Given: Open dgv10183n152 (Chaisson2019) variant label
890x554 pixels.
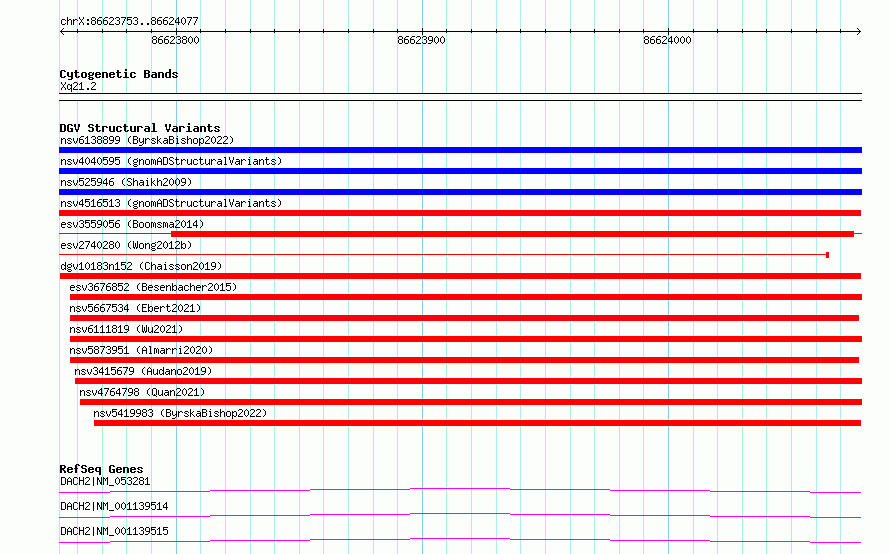Looking at the screenshot, I should tap(141, 266).
